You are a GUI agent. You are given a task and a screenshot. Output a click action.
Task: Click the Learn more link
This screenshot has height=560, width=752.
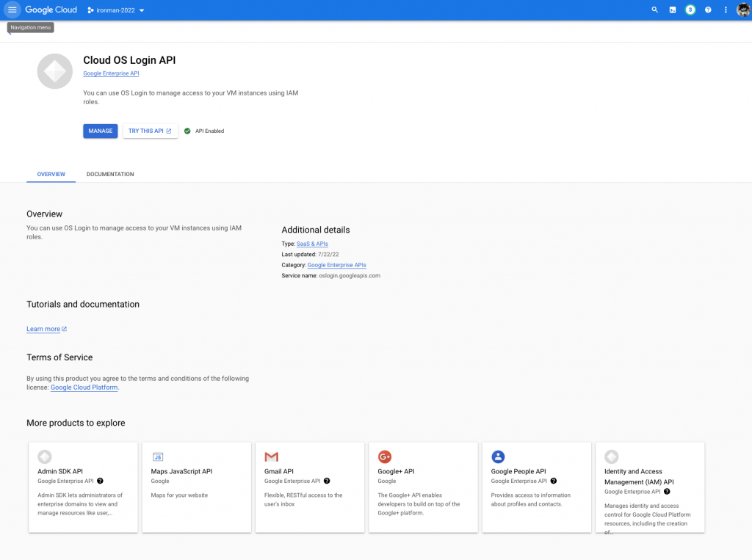pos(46,329)
